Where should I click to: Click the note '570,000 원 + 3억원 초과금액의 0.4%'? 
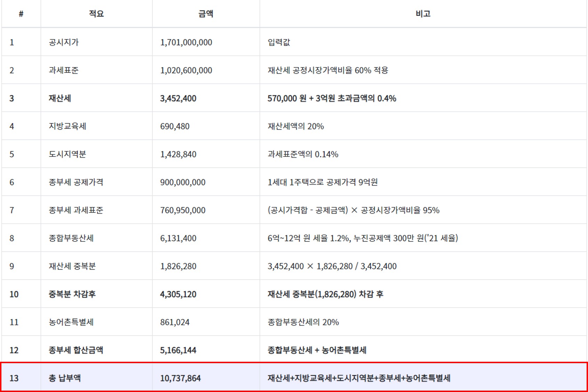click(332, 98)
